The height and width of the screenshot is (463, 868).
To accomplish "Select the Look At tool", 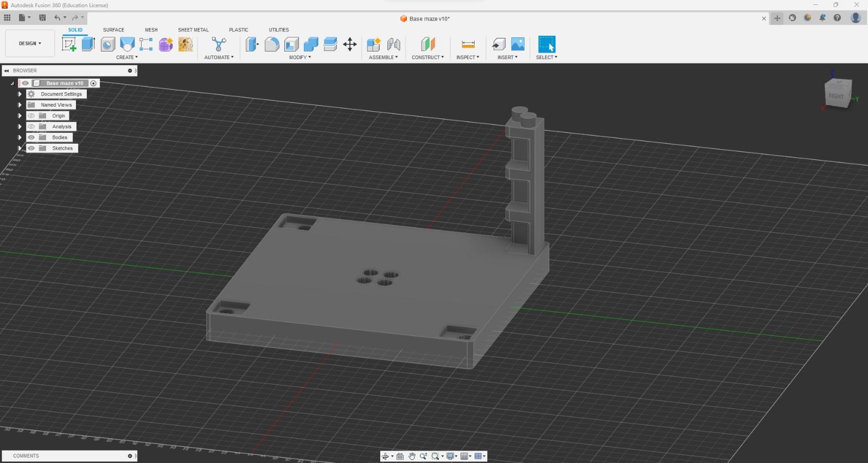I will click(400, 456).
